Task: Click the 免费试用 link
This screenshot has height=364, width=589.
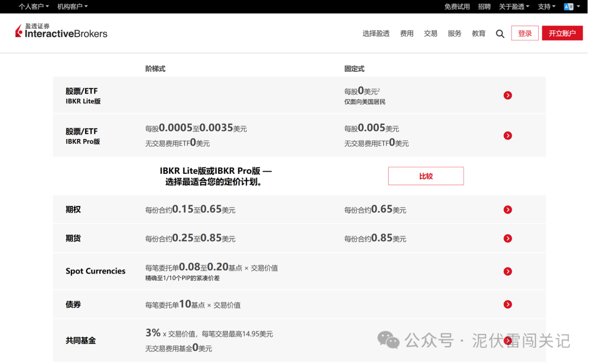Action: click(x=457, y=7)
